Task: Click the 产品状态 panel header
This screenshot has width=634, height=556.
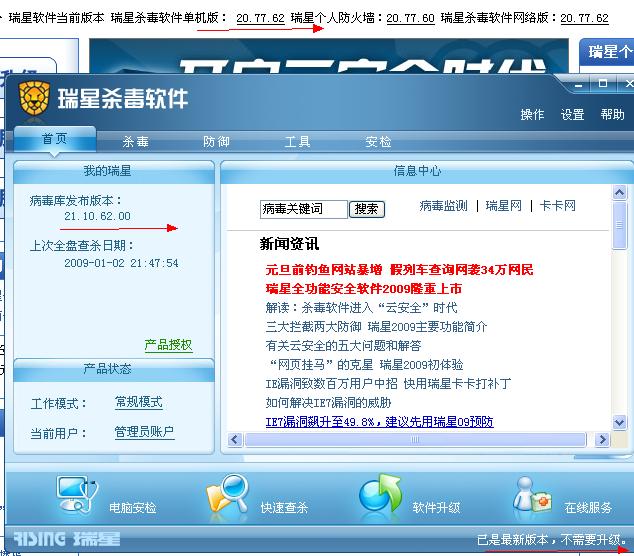Action: [x=114, y=369]
